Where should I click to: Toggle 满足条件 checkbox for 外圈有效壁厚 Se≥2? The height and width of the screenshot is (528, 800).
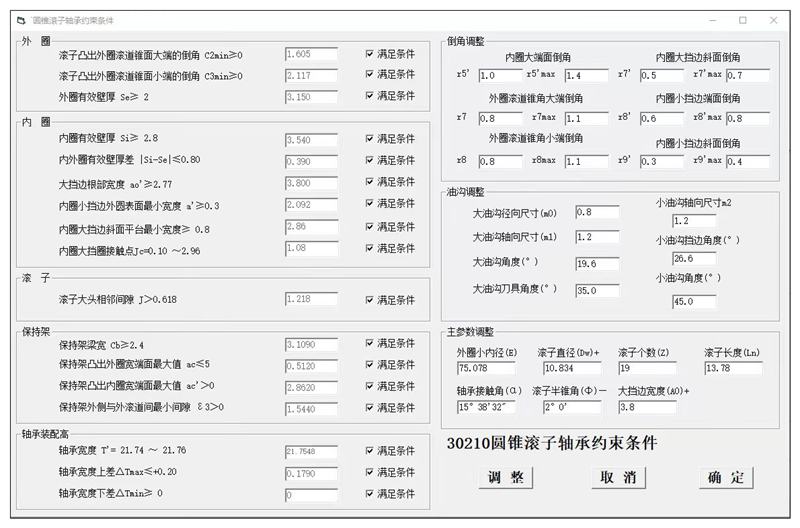tap(370, 97)
